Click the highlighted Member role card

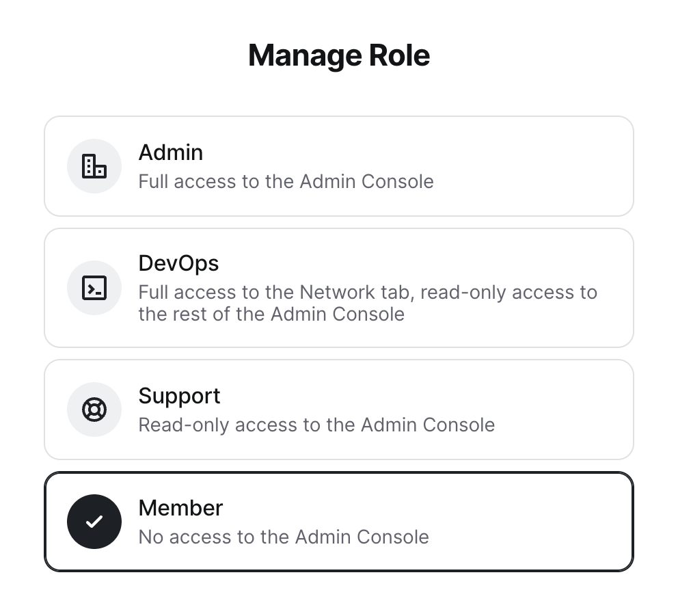click(339, 522)
